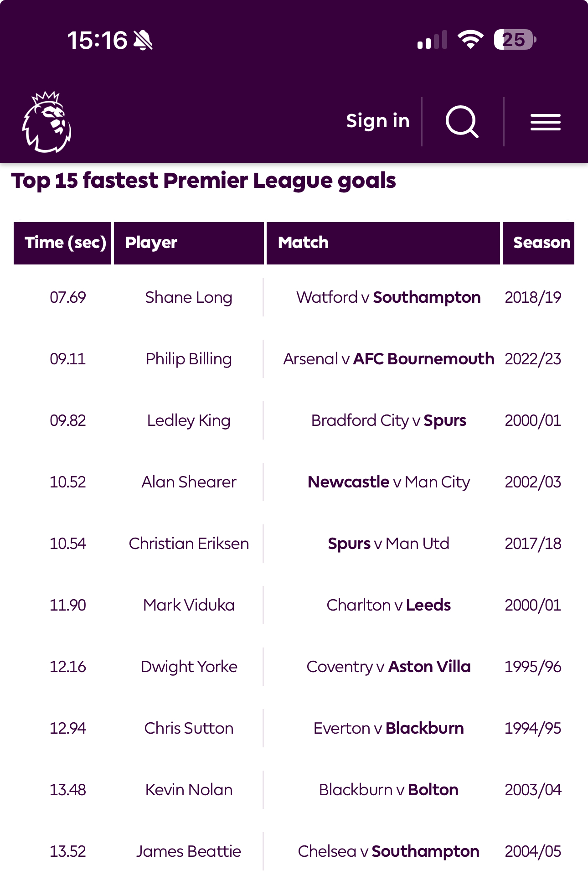Click Alan Shearer in the table
Image resolution: width=588 pixels, height=891 pixels.
click(x=188, y=482)
